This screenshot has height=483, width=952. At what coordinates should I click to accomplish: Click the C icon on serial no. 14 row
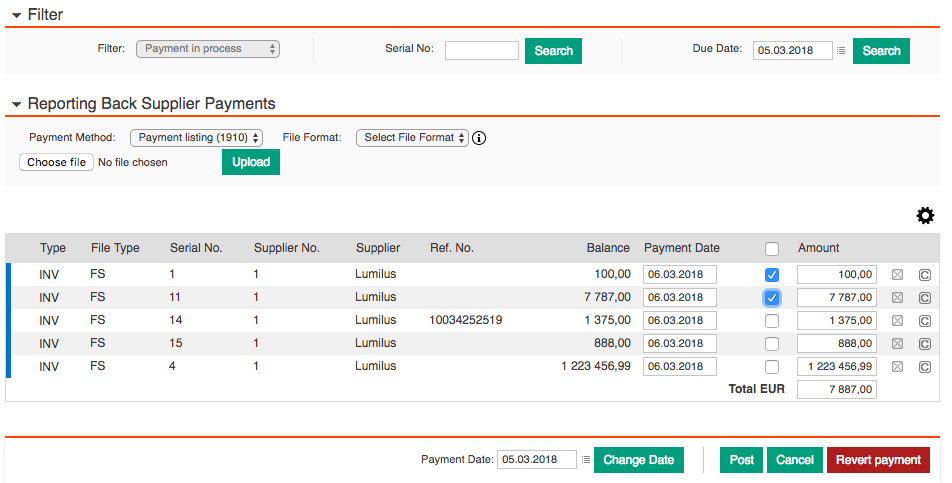pyautogui.click(x=924, y=320)
